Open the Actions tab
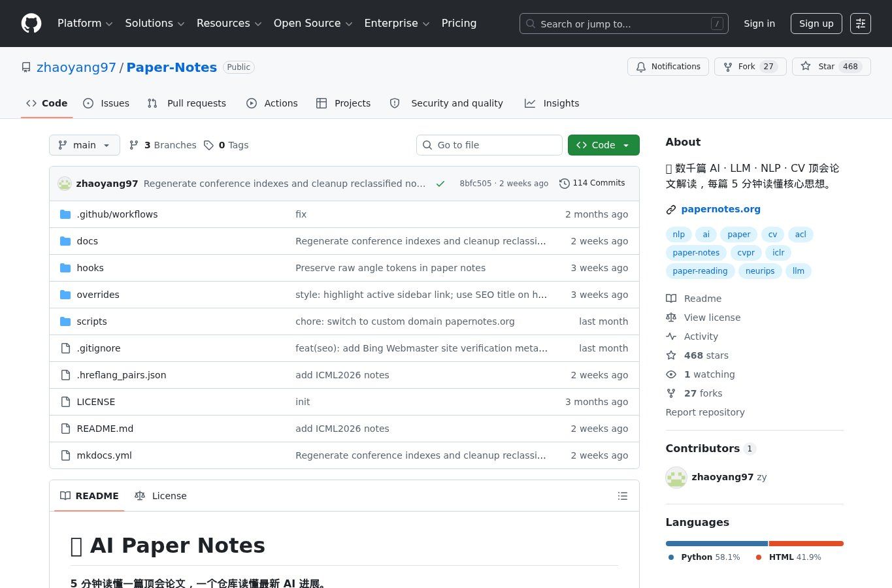892x588 pixels. pos(272,103)
